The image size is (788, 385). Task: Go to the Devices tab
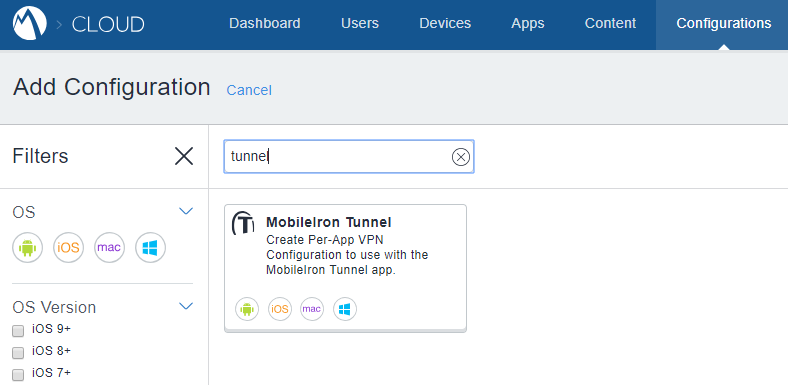(x=445, y=24)
